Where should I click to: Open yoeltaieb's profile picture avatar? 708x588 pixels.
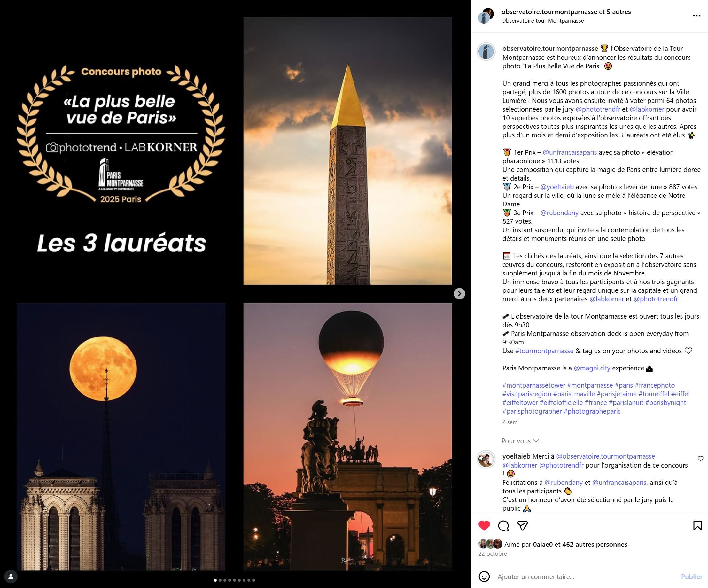tap(486, 459)
